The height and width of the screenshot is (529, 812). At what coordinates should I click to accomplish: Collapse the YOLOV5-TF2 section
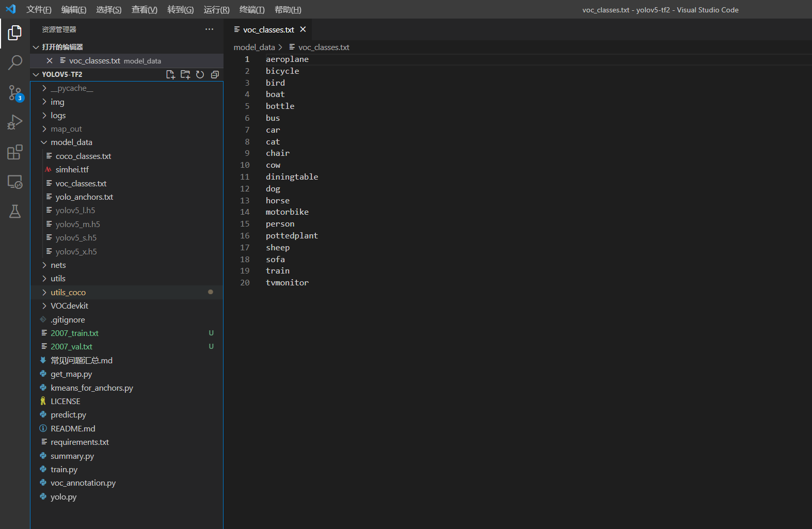[36, 74]
